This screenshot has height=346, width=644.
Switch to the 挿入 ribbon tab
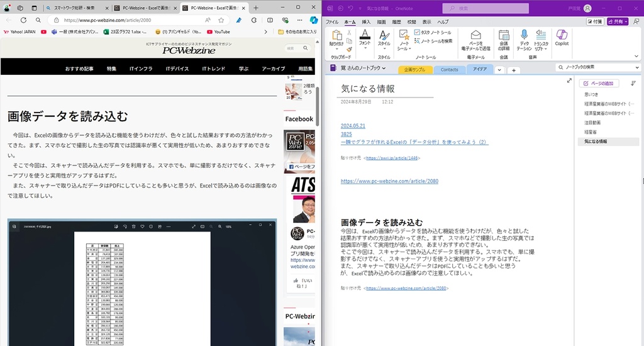(365, 22)
